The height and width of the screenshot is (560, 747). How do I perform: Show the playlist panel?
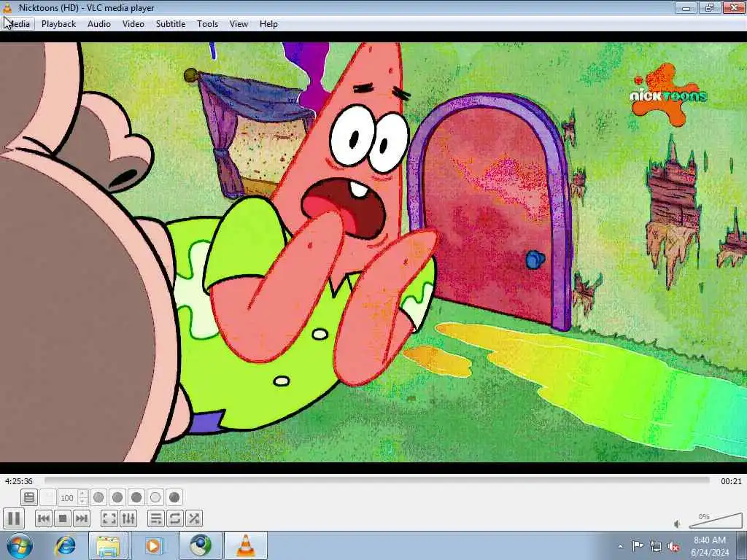click(156, 518)
